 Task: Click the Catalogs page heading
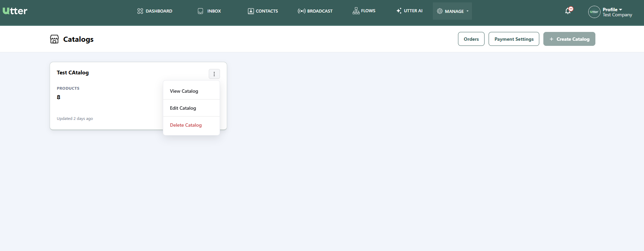click(x=78, y=39)
